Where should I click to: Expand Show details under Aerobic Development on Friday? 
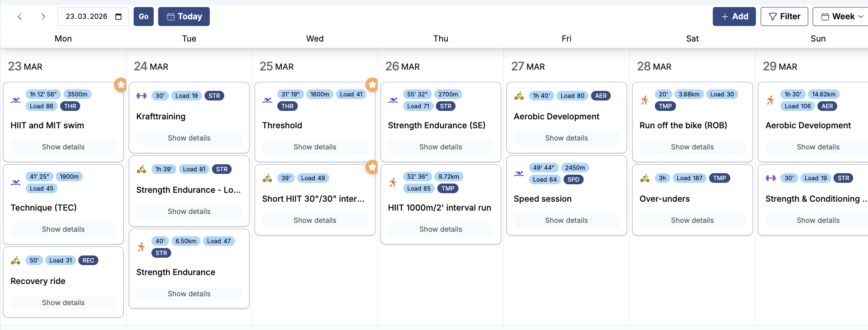(x=566, y=138)
